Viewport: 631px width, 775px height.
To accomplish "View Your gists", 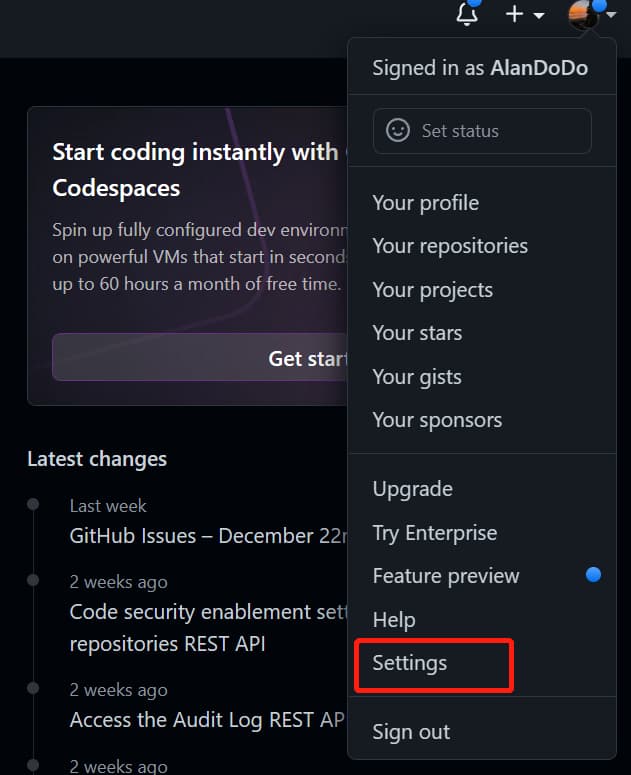I will click(417, 377).
